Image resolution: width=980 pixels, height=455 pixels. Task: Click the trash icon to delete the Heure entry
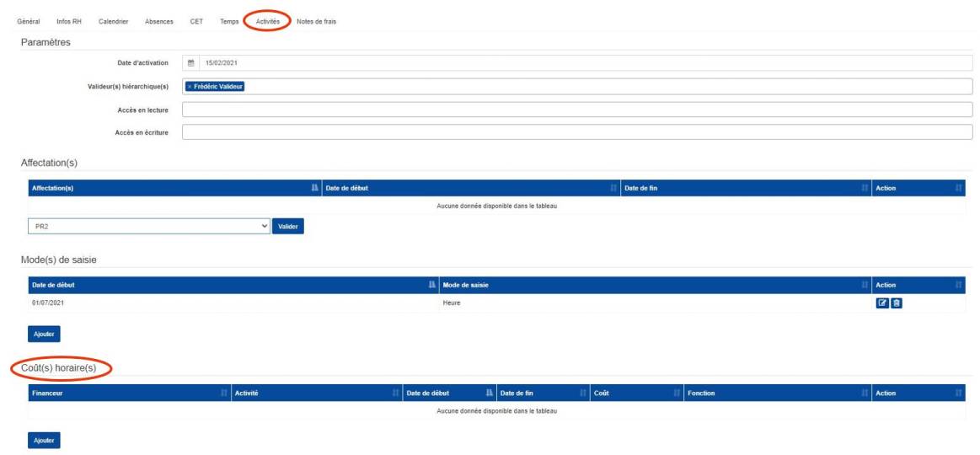click(897, 303)
